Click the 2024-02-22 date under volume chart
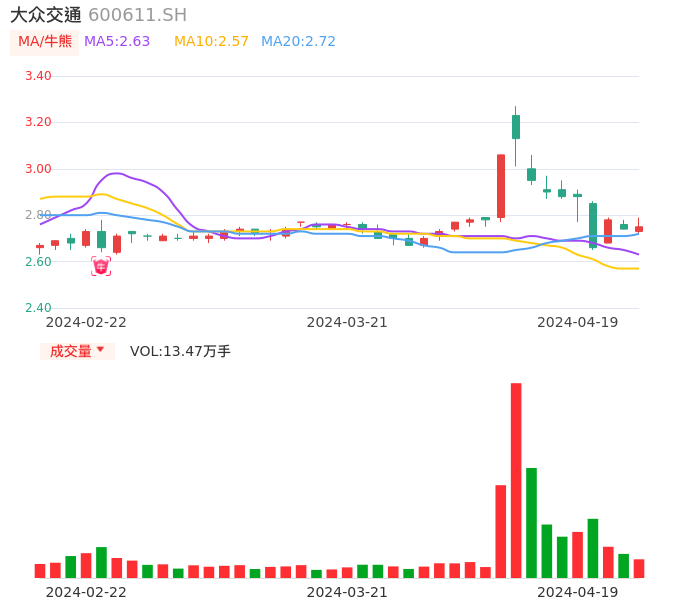686x606 pixels. point(86,592)
